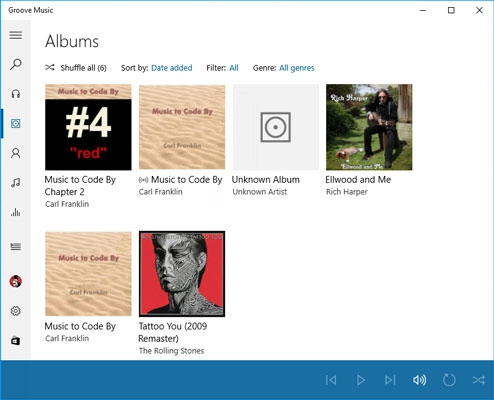The height and width of the screenshot is (400, 494).
Task: Toggle shuffle in playback bar
Action: pos(479,380)
